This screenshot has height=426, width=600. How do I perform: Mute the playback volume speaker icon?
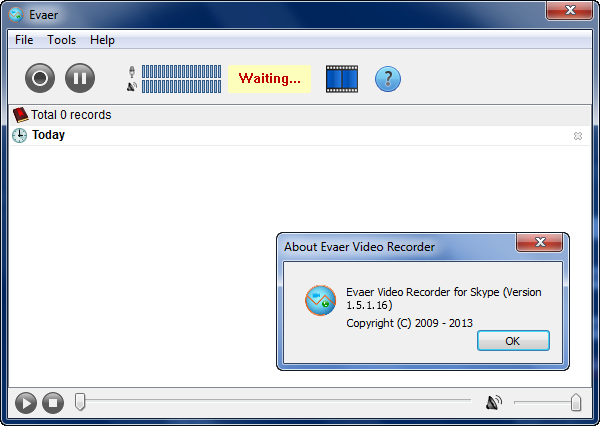point(494,403)
